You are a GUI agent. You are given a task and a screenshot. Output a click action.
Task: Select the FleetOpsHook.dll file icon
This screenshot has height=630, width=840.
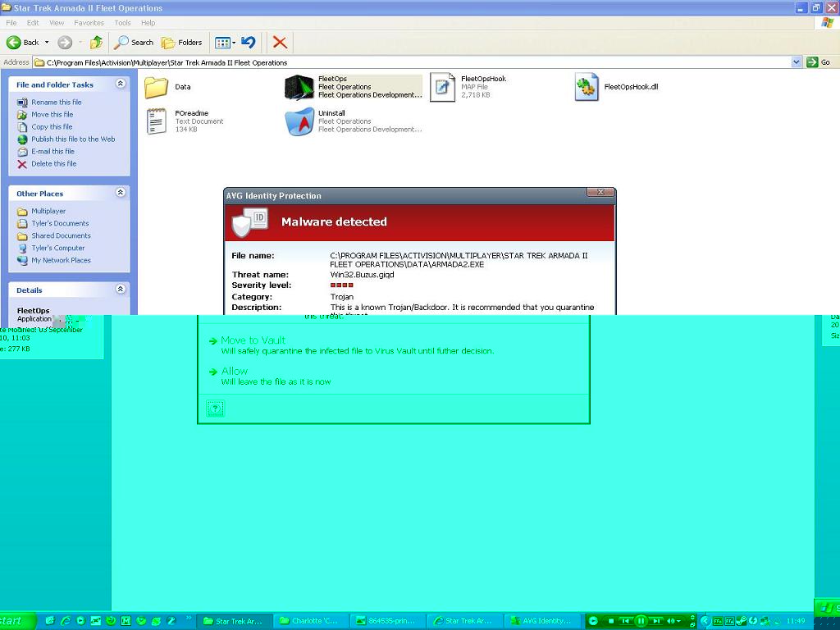[587, 87]
